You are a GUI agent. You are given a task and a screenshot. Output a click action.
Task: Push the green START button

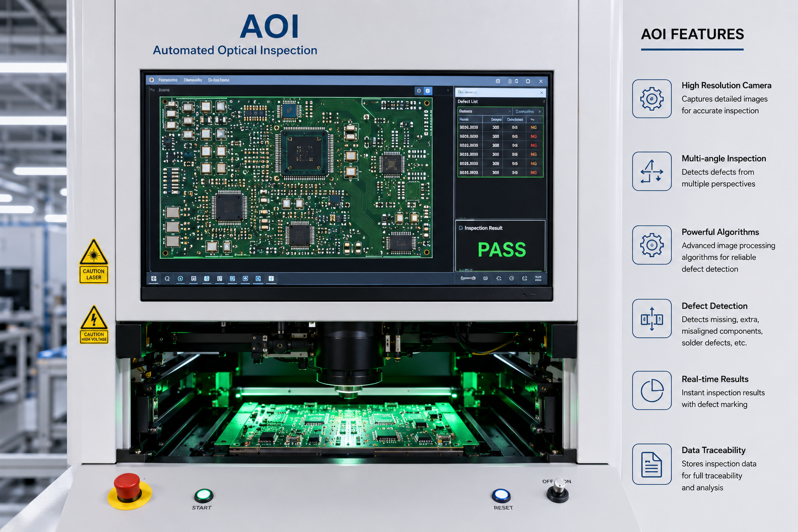[x=204, y=495]
